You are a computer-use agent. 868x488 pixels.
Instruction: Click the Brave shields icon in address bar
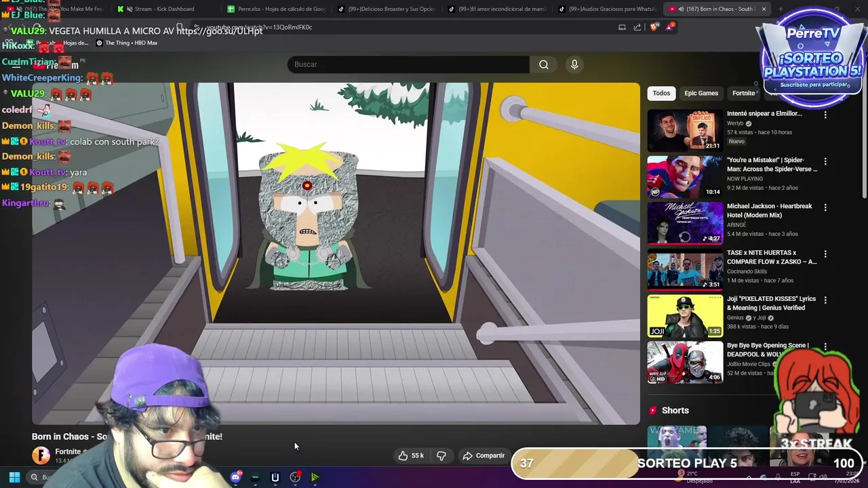pos(654,27)
